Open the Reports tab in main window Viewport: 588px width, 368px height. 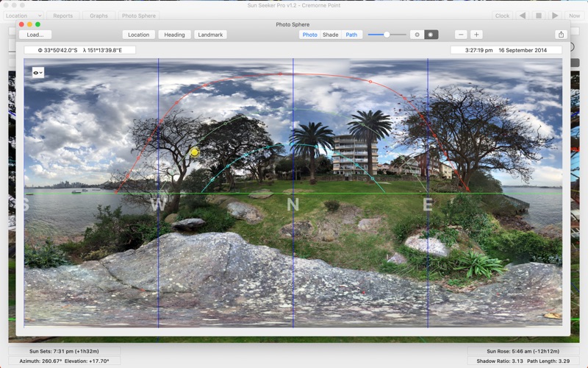pos(62,15)
